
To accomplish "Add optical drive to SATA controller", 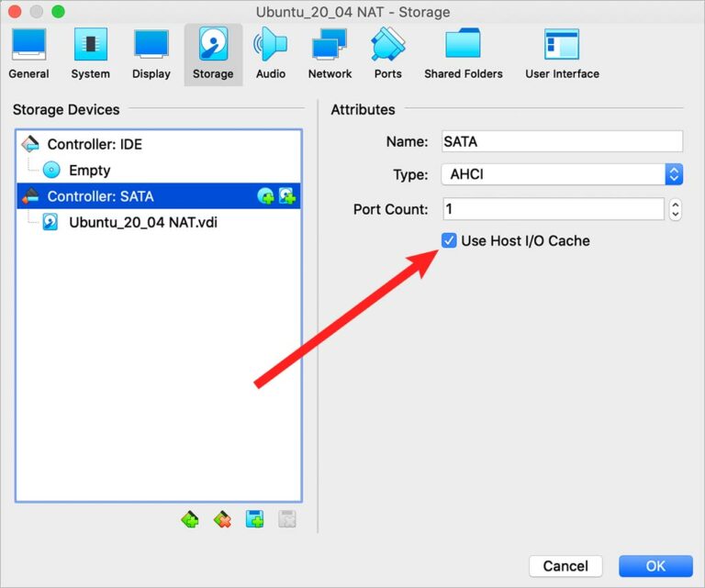I will pyautogui.click(x=265, y=196).
